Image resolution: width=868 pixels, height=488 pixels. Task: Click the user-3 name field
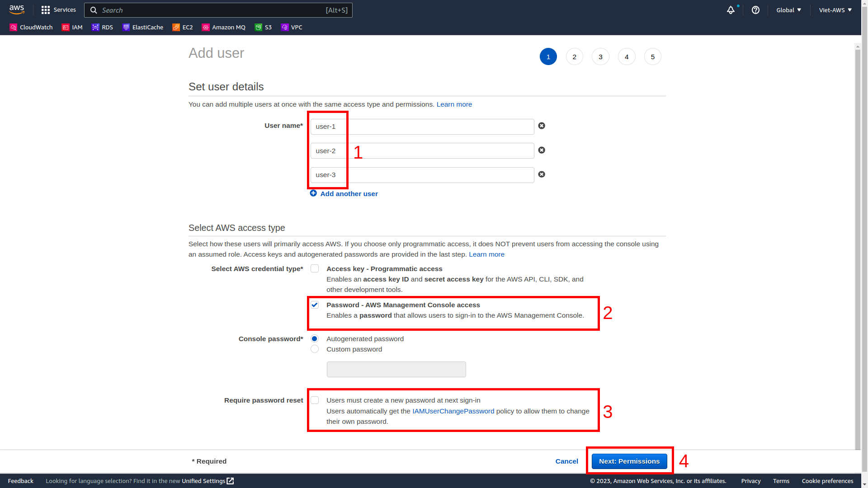point(422,175)
